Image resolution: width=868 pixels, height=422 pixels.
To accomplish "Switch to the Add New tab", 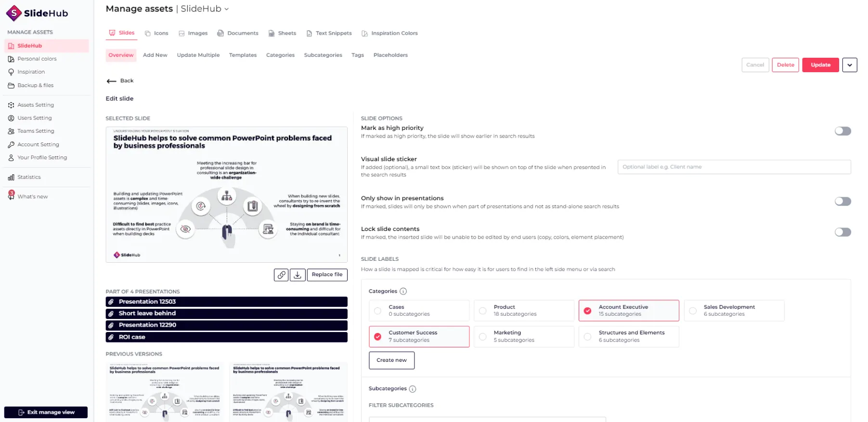I will [155, 55].
